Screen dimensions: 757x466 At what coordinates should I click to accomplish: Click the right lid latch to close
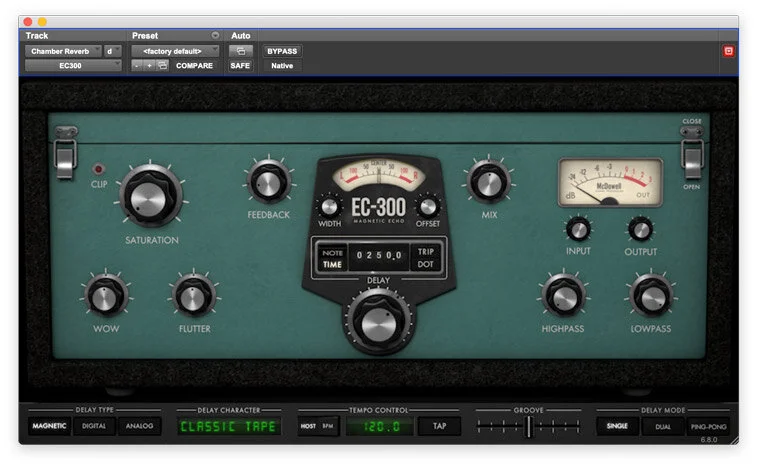click(692, 153)
